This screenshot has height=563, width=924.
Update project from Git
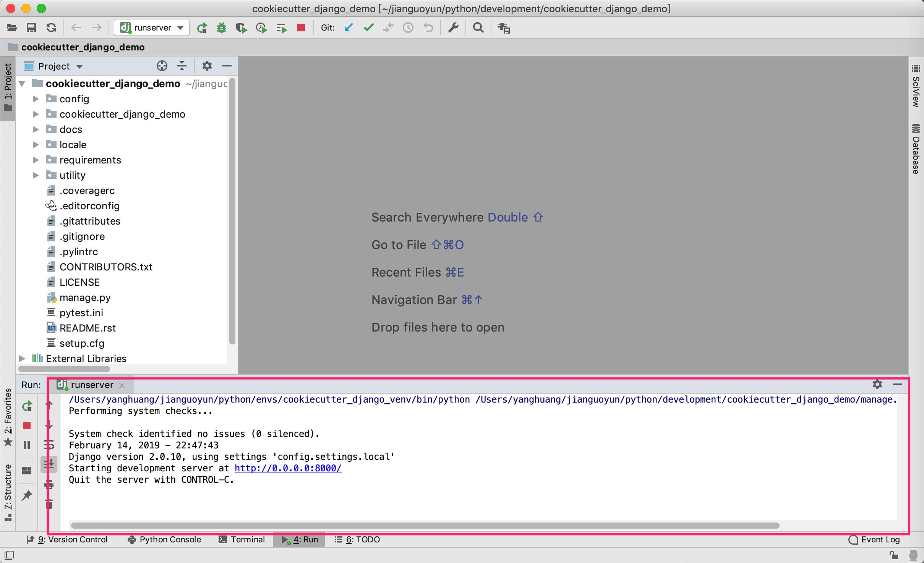click(x=348, y=28)
